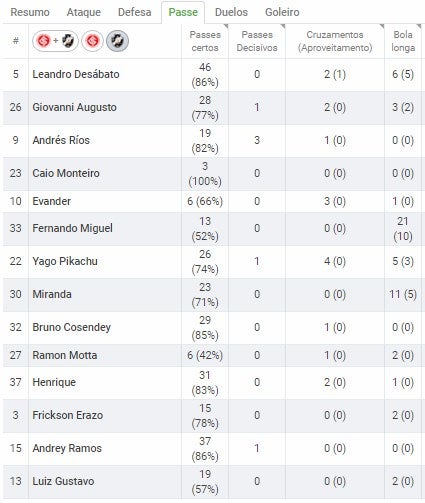This screenshot has width=425, height=503.
Task: Open the Duelos tab
Action: click(x=231, y=12)
